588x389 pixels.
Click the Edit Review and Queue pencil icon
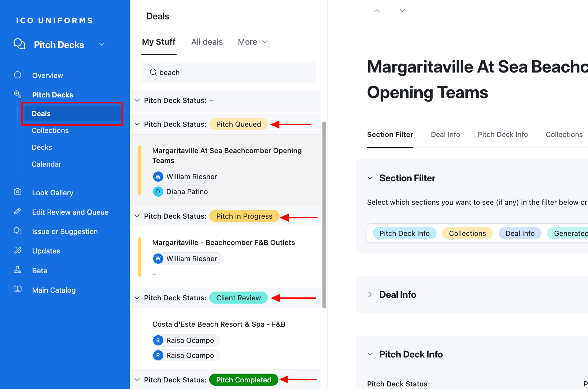click(18, 211)
